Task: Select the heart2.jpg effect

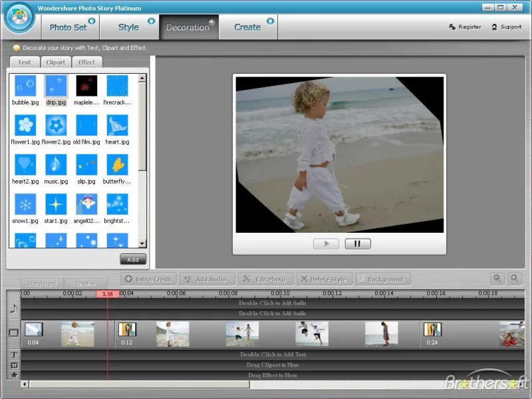Action: [x=25, y=165]
